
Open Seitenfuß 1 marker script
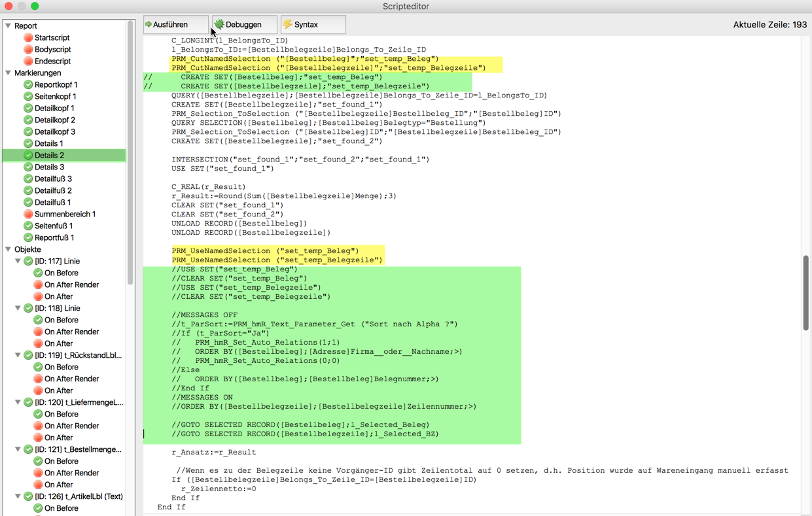coord(54,226)
